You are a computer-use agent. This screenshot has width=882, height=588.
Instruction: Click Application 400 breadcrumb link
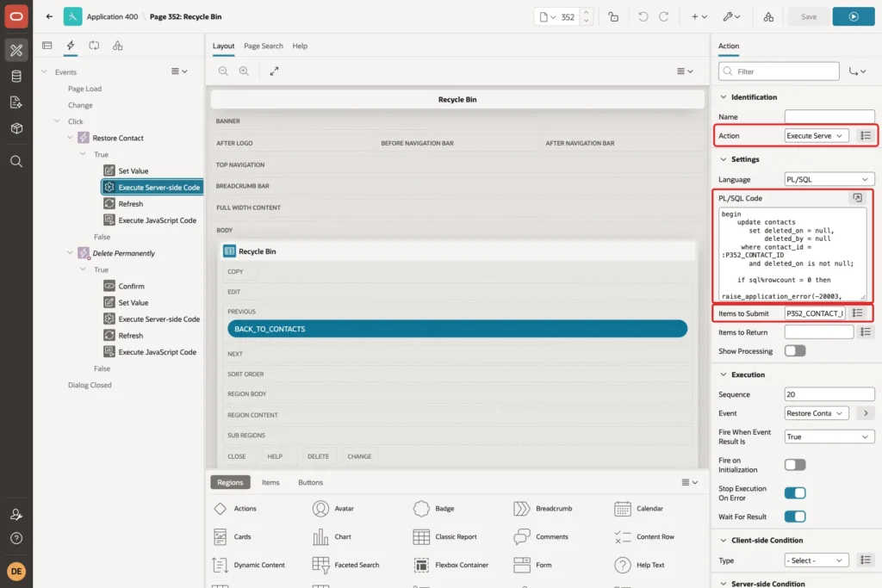pos(112,17)
